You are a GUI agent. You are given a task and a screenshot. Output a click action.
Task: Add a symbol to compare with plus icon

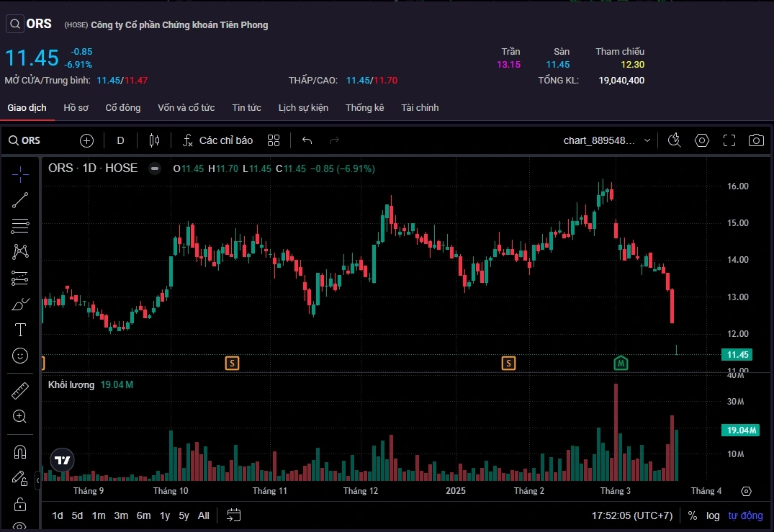(87, 140)
